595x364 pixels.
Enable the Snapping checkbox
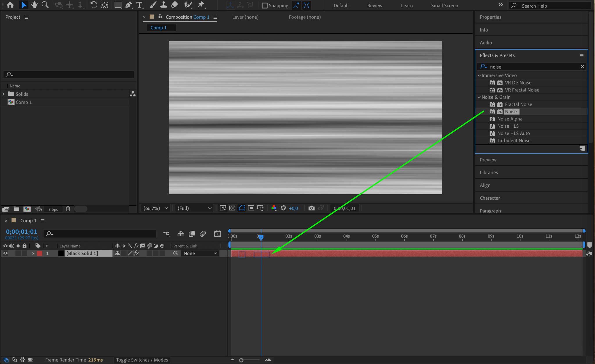point(264,6)
